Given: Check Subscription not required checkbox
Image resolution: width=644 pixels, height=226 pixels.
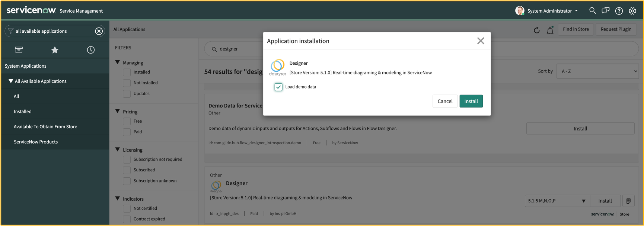Looking at the screenshot, I should click(127, 159).
